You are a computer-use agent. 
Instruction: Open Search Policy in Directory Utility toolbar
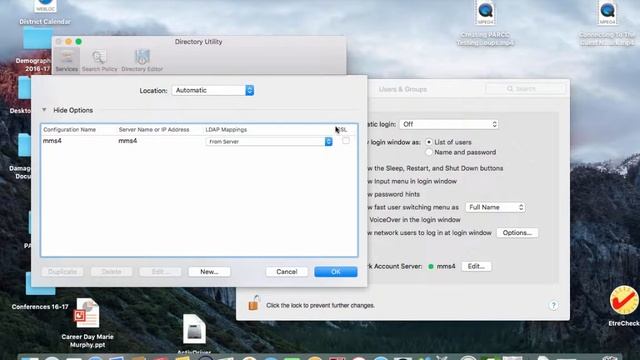[x=99, y=60]
